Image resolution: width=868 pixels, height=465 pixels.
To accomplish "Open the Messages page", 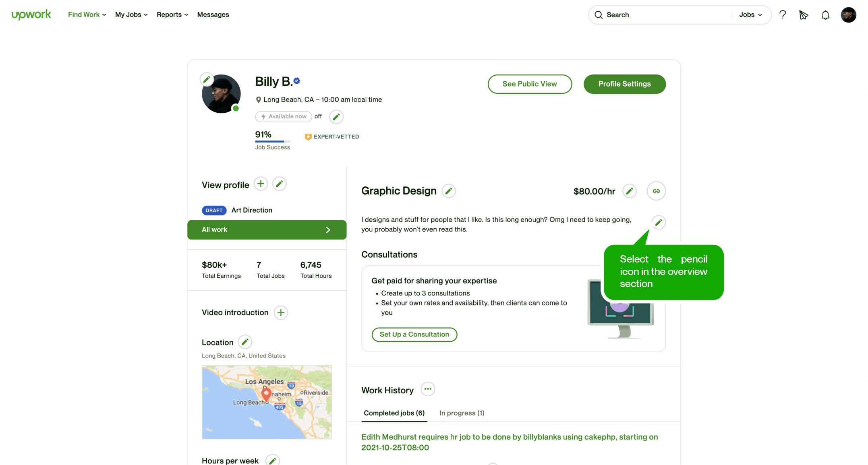I will point(213,14).
